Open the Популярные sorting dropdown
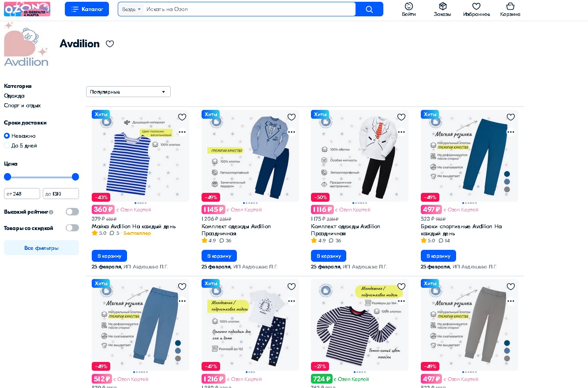The height and width of the screenshot is (388, 588). (x=128, y=92)
